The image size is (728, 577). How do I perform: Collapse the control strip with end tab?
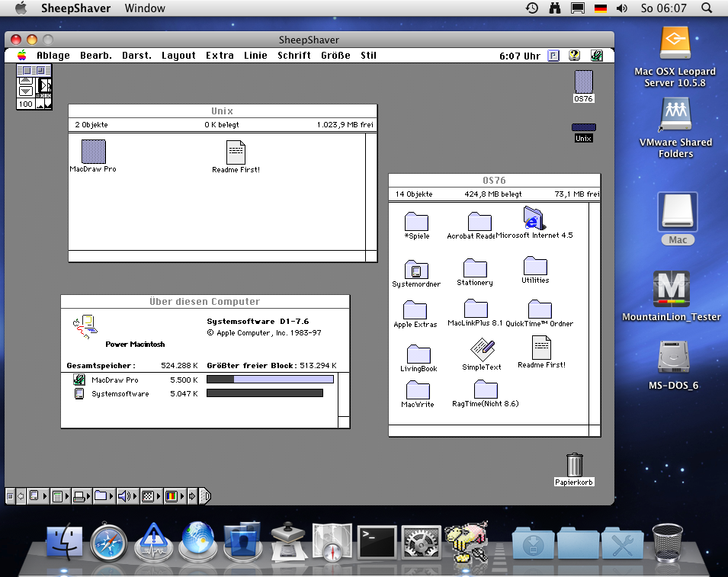(x=206, y=496)
